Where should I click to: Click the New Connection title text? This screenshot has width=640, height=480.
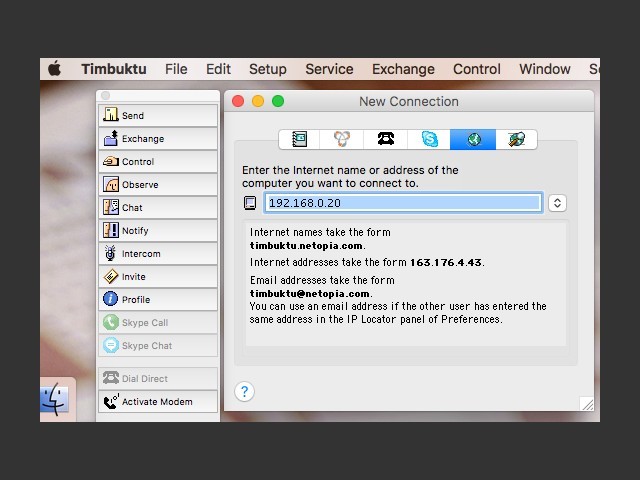[x=409, y=101]
